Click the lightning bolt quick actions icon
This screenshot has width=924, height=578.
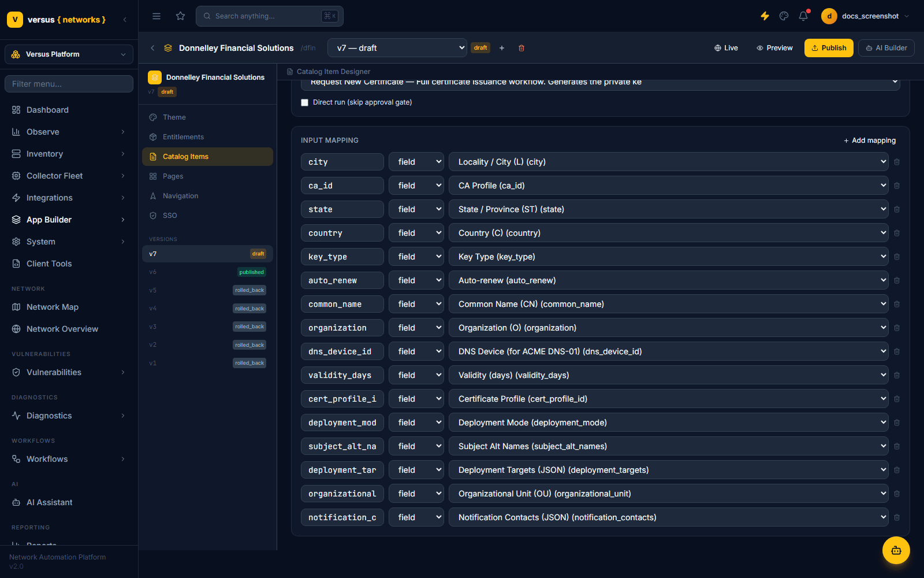coord(765,16)
